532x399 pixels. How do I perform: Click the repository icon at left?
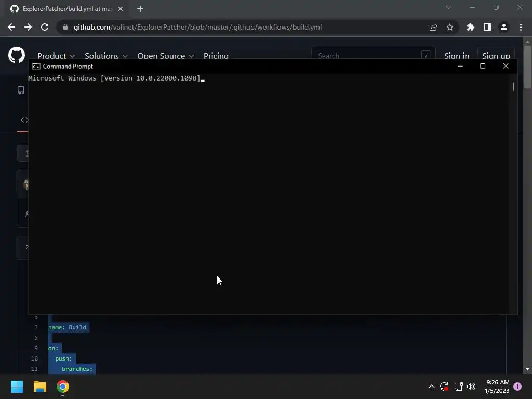pos(21,90)
